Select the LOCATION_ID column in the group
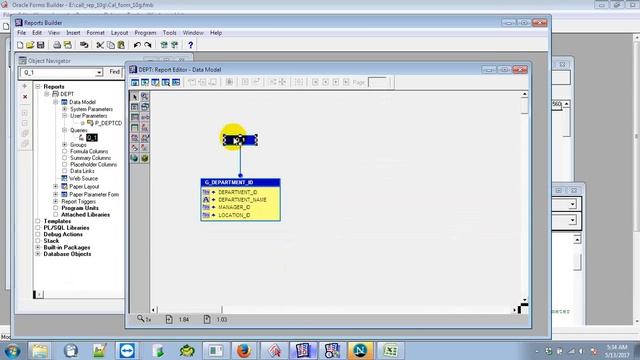This screenshot has height=360, width=640. coord(234,215)
